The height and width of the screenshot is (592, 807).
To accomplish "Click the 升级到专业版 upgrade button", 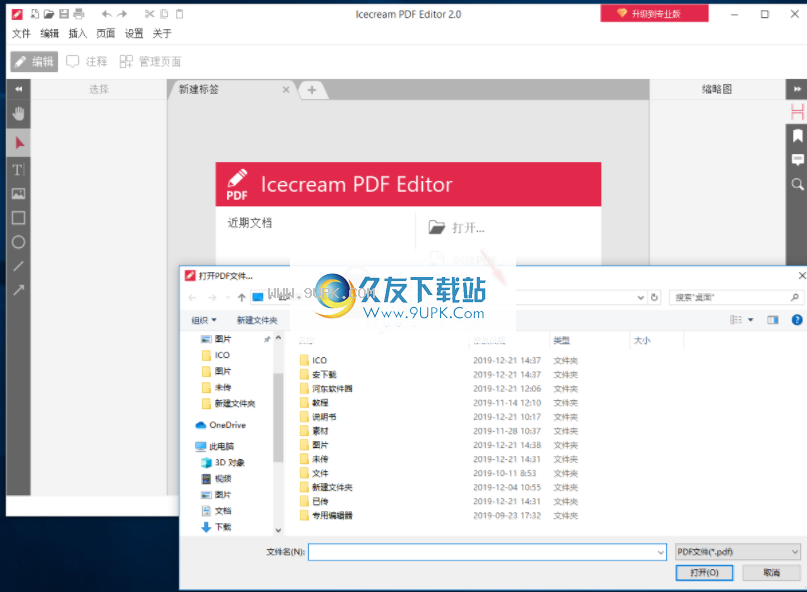I will [x=654, y=14].
